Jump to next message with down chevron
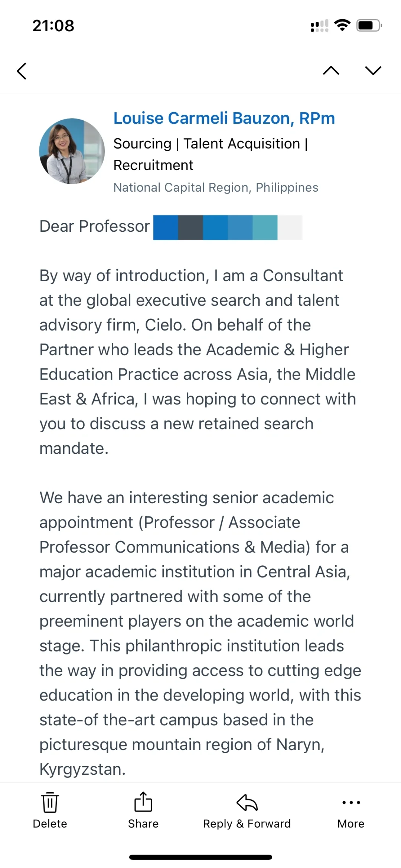The height and width of the screenshot is (868, 401). 373,71
